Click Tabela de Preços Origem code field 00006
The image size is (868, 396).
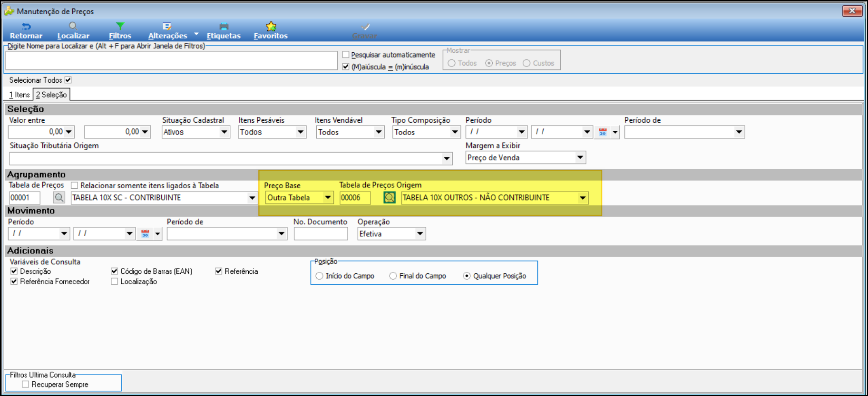[355, 197]
